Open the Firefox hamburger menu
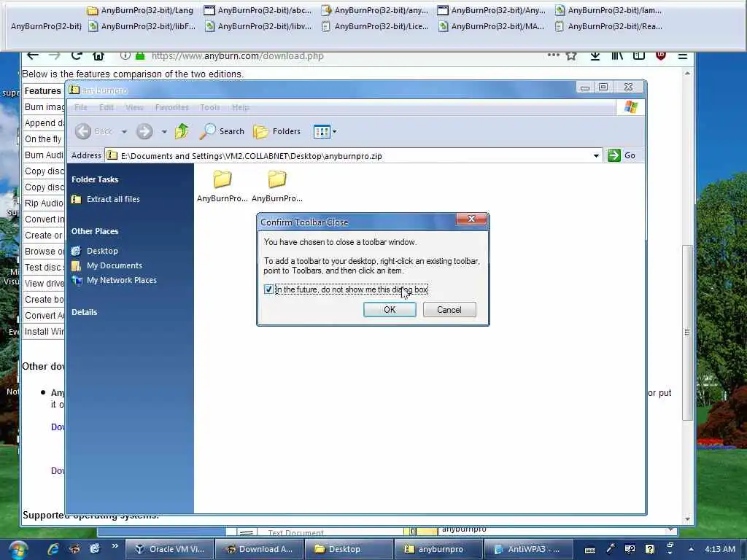This screenshot has width=747, height=560. 682,55
